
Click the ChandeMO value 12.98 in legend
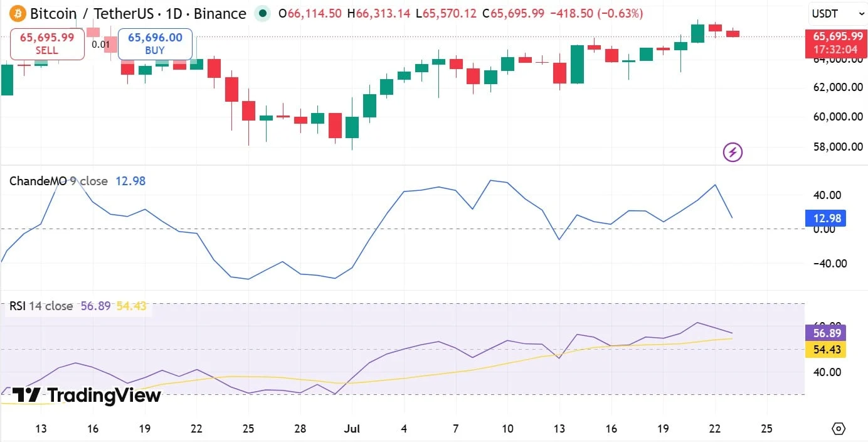click(130, 181)
